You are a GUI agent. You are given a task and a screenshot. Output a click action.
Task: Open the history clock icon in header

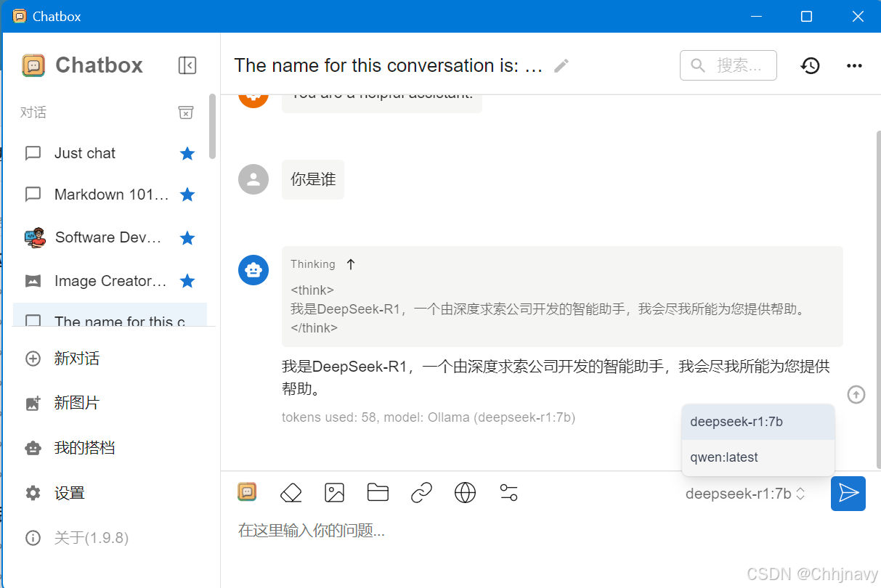(x=810, y=65)
